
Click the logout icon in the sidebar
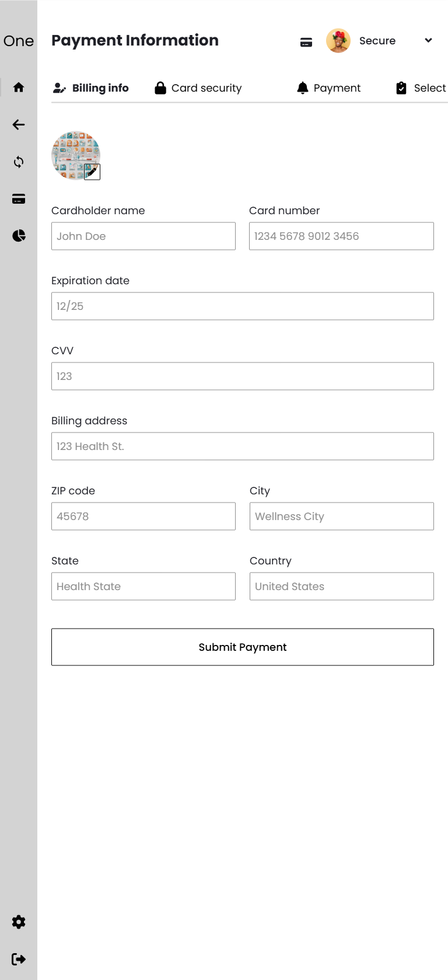[19, 959]
